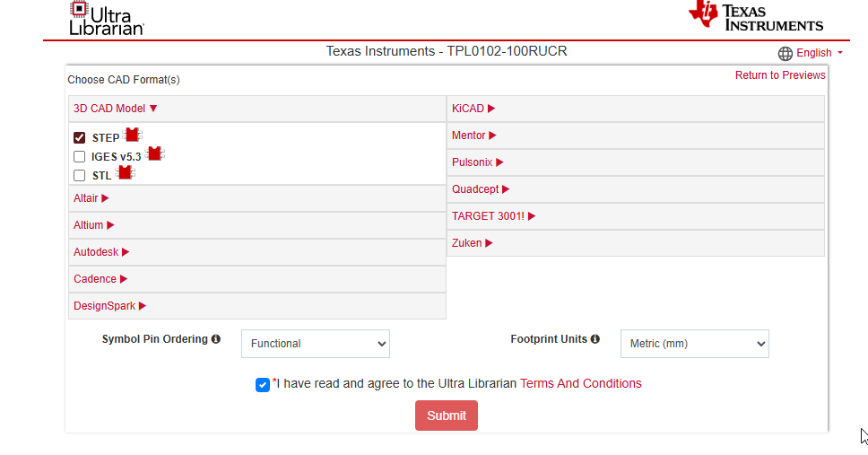
Task: Expand the Altium format section
Action: (257, 225)
